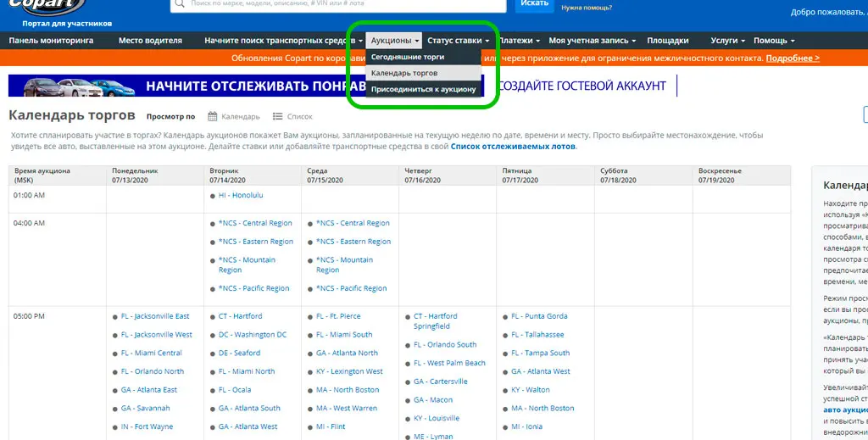Click the Copart logo
This screenshot has height=440, width=868.
[47, 7]
